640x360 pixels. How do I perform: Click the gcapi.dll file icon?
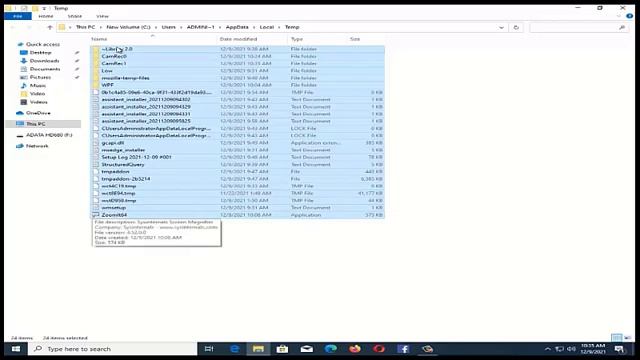(96, 143)
